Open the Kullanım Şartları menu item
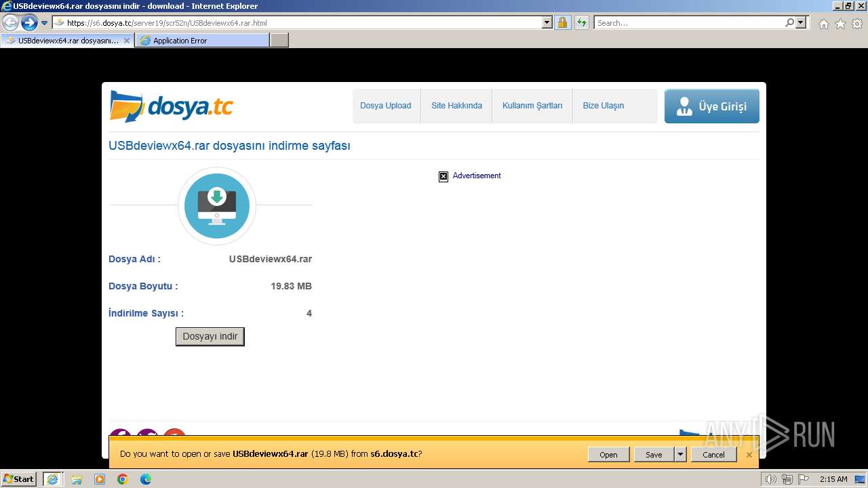 pos(532,106)
